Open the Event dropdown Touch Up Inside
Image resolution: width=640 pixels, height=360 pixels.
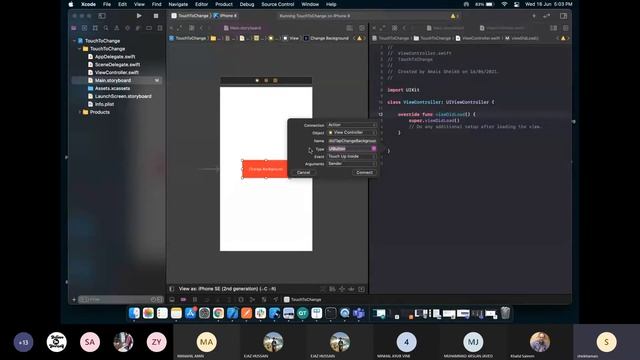351,156
